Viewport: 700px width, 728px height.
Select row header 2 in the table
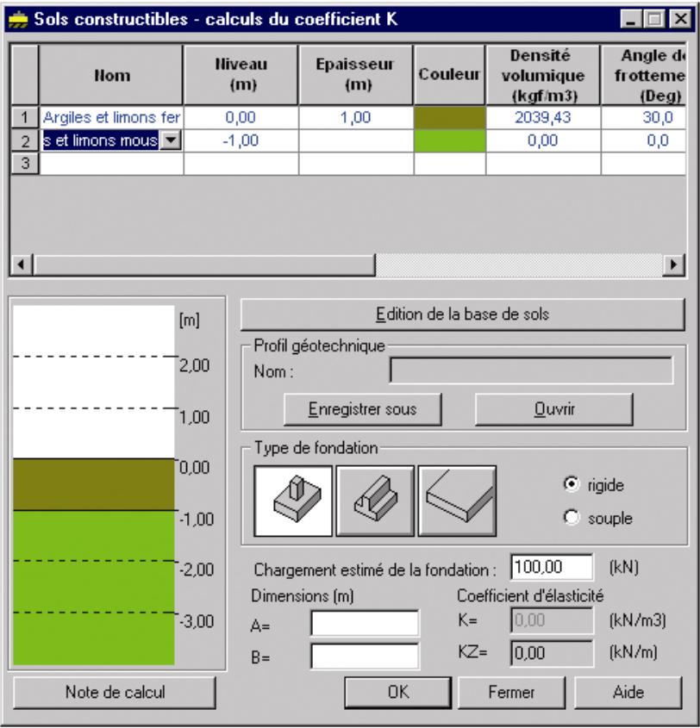[x=25, y=140]
